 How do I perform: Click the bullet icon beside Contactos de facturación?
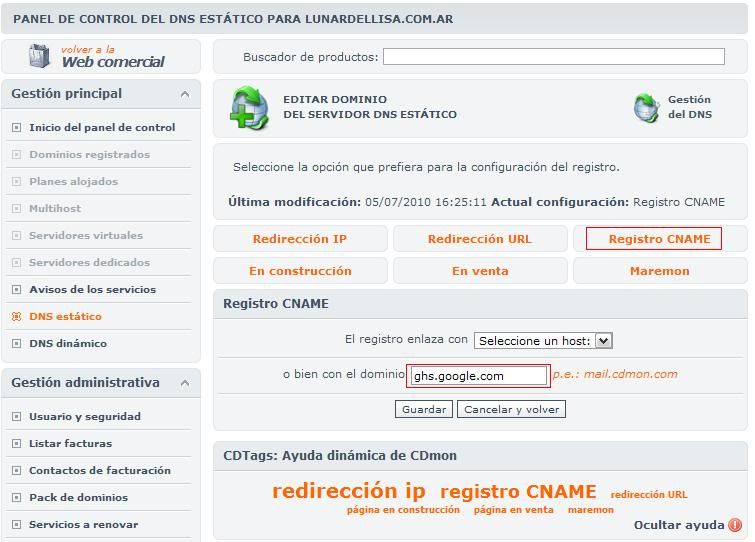tap(16, 470)
